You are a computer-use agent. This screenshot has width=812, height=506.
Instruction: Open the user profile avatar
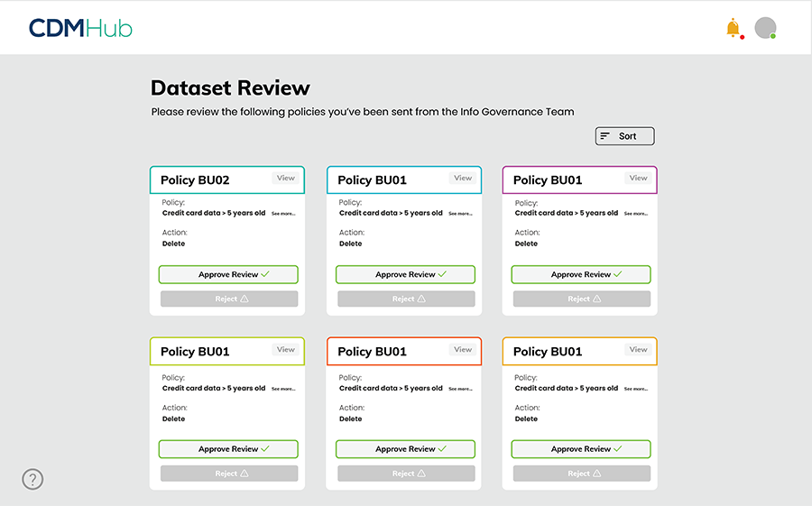pos(765,28)
